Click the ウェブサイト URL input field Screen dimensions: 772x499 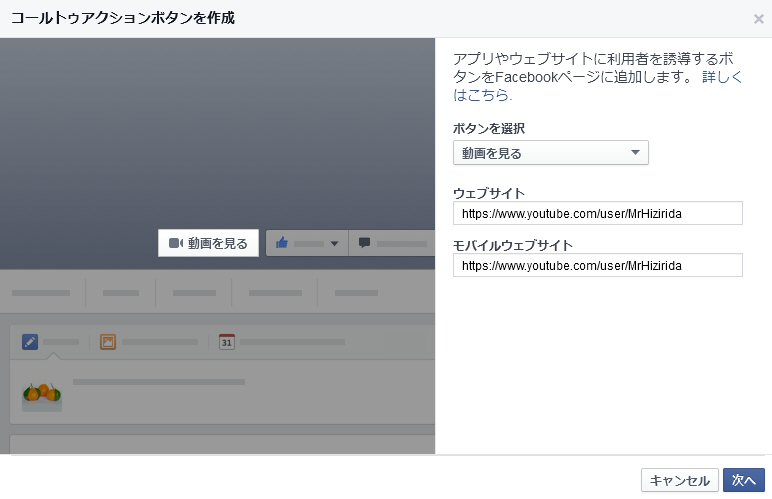pos(597,213)
